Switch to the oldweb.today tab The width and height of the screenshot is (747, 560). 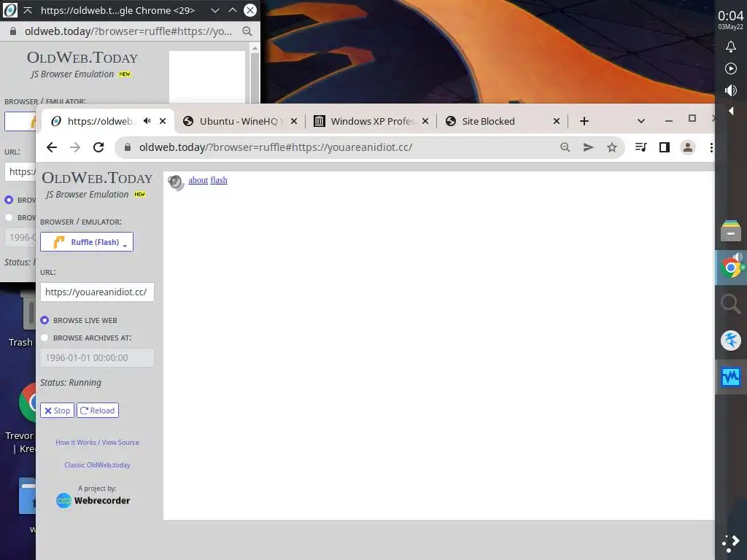tap(101, 121)
